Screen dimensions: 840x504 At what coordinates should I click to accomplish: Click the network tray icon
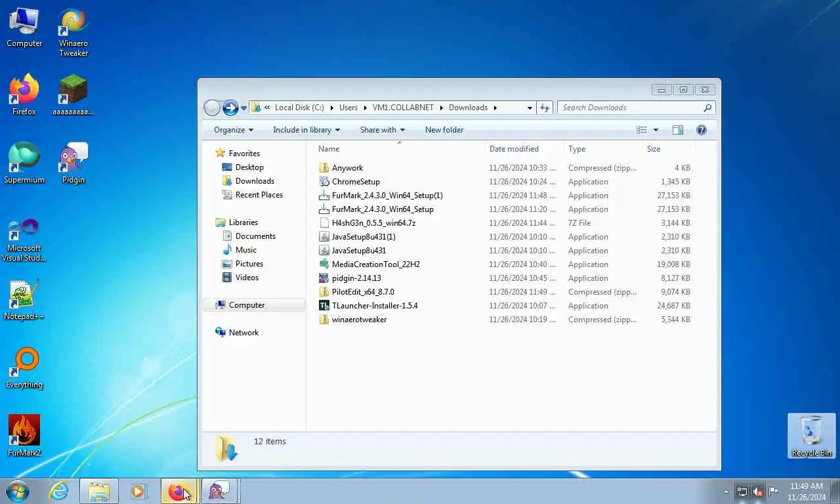742,492
